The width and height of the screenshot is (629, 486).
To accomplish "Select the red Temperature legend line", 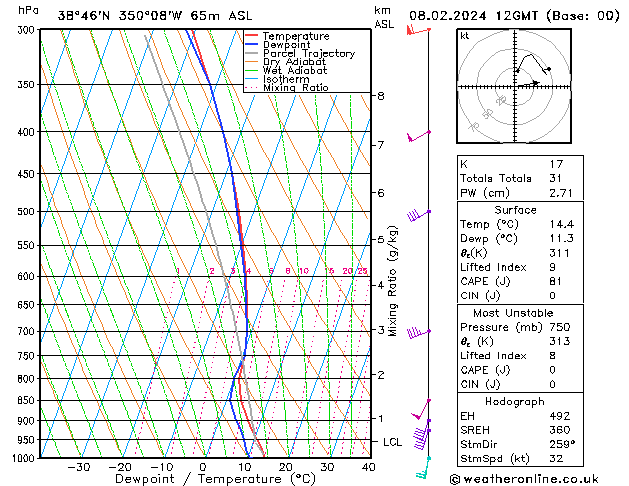I will pyautogui.click(x=252, y=36).
